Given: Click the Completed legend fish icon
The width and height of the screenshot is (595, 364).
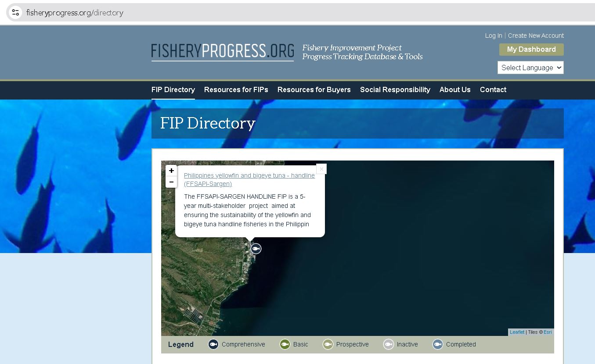Looking at the screenshot, I should point(437,344).
